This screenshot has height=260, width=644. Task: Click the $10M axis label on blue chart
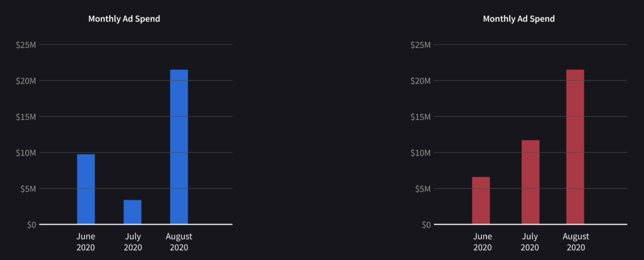[26, 153]
